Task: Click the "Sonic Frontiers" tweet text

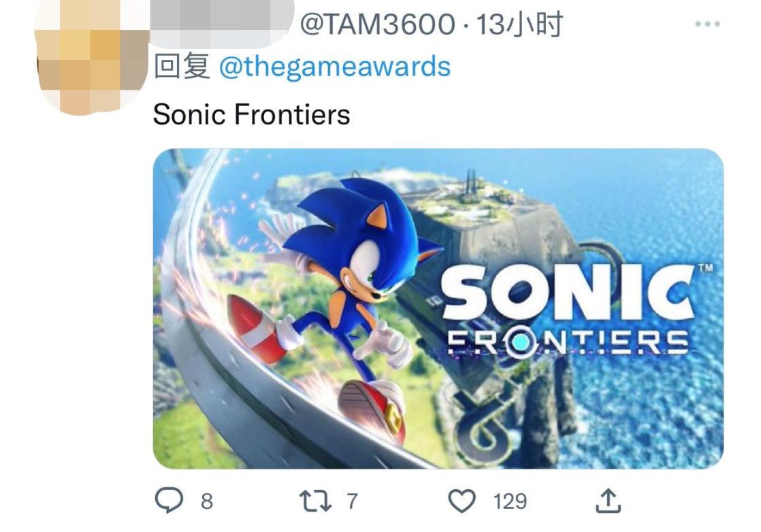Action: [251, 114]
